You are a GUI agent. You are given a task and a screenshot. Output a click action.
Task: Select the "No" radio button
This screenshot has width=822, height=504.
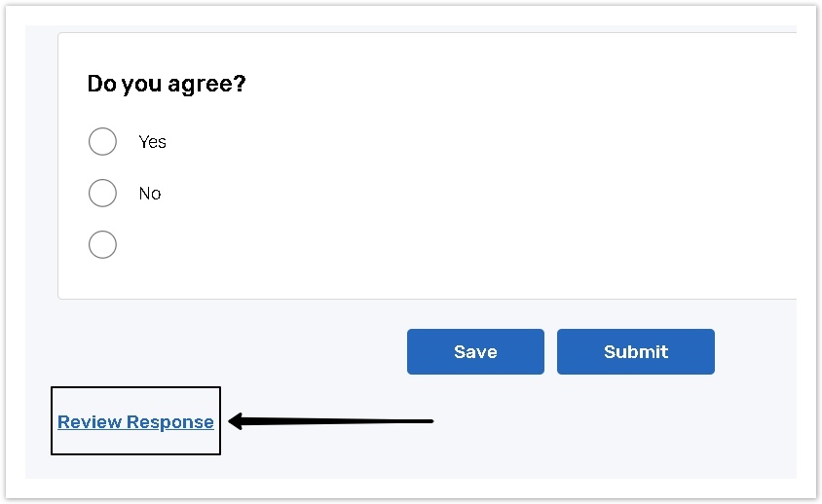coord(102,194)
